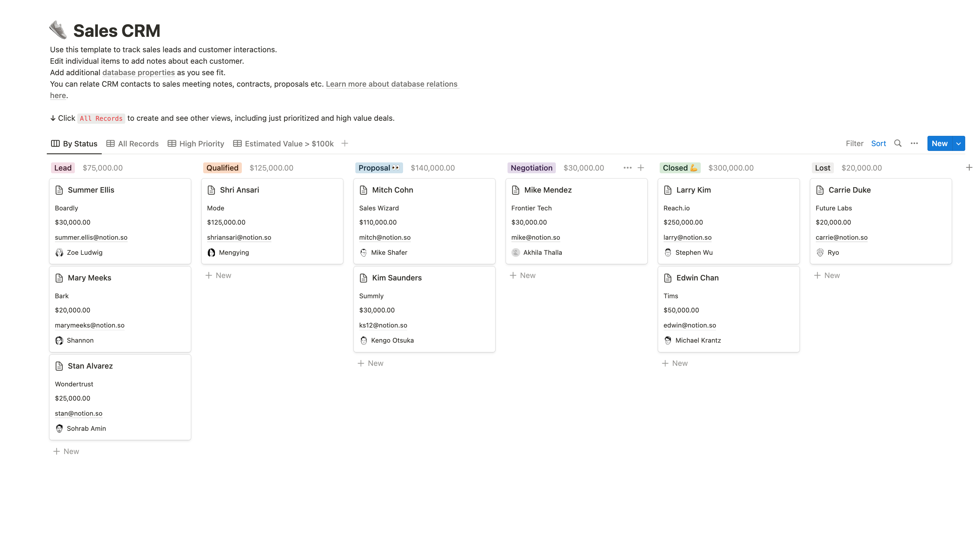Image resolution: width=980 pixels, height=547 pixels.
Task: Click the database relations 'here' link
Action: point(57,95)
